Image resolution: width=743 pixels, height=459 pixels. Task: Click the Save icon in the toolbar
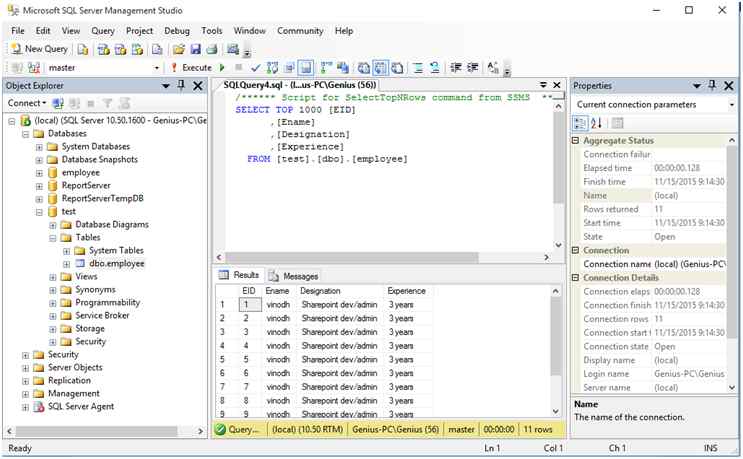(196, 48)
